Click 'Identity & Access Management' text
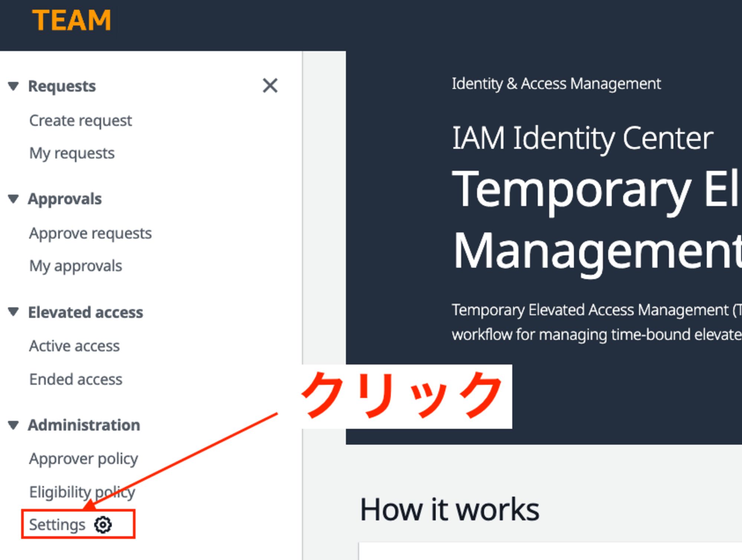742x560 pixels. pos(556,84)
